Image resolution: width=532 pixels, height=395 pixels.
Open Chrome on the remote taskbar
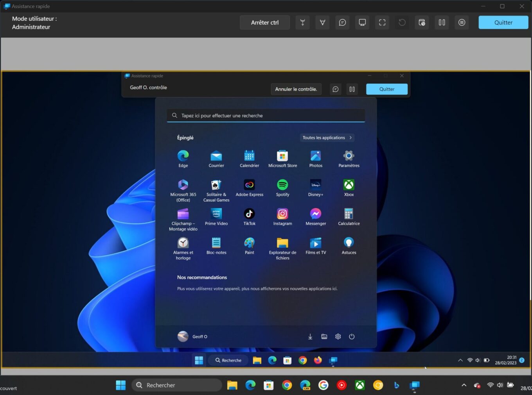coord(303,360)
